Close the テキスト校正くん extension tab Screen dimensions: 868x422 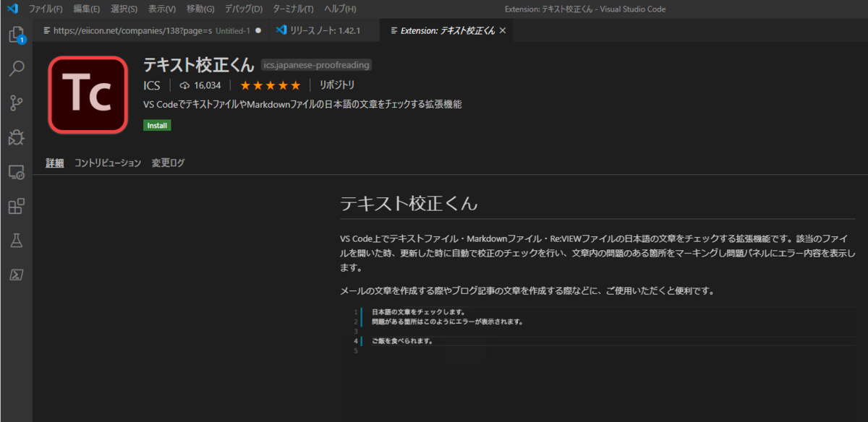503,30
